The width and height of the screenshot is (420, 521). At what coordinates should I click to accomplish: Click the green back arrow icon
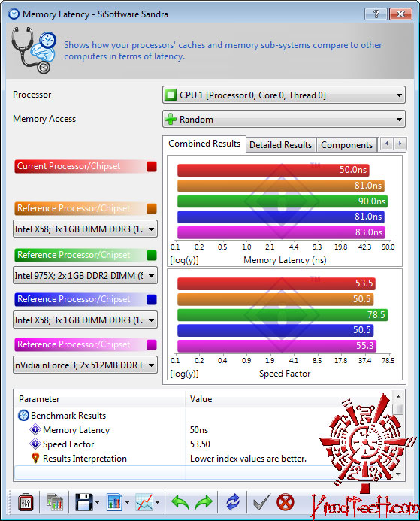point(180,502)
